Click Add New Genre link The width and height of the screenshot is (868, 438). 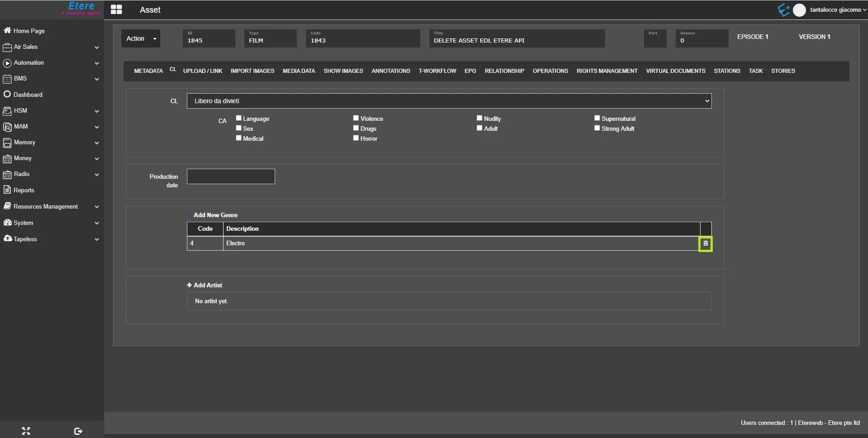pos(215,215)
